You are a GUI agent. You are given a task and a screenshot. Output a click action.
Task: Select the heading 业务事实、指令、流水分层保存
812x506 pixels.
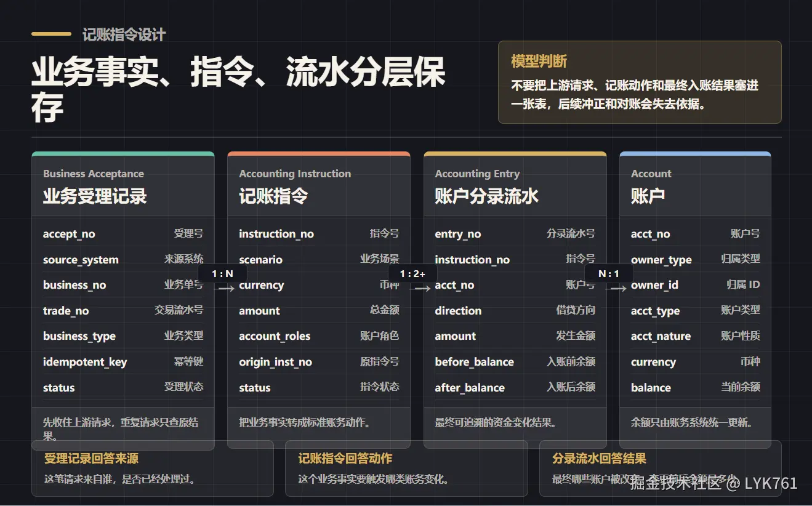238,90
